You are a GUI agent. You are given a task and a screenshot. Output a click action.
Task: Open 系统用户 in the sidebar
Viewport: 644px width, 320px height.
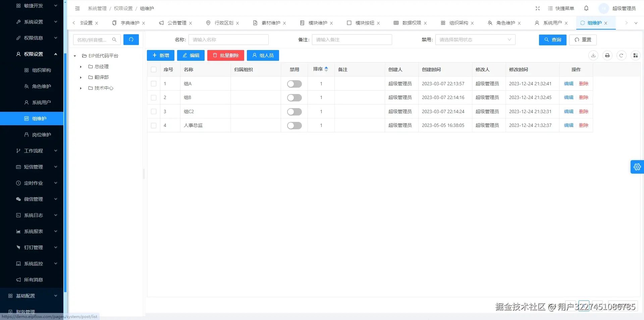tap(32, 102)
